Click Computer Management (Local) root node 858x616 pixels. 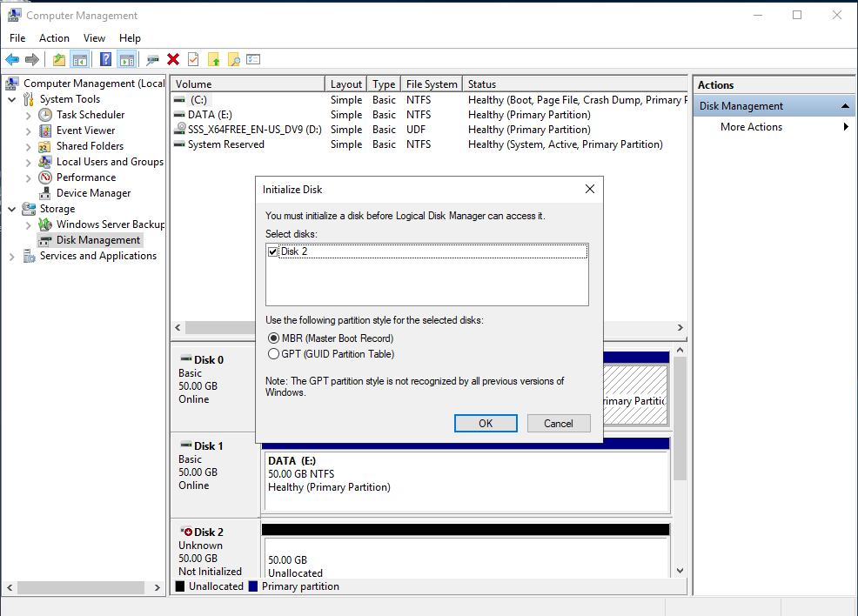(x=94, y=84)
